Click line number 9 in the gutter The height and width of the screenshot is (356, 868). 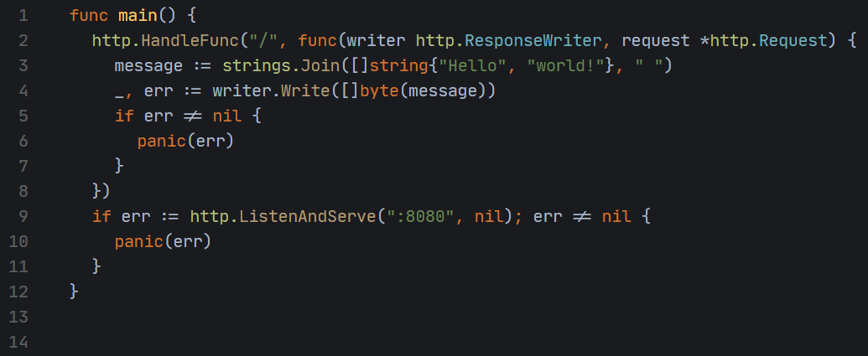[23, 216]
